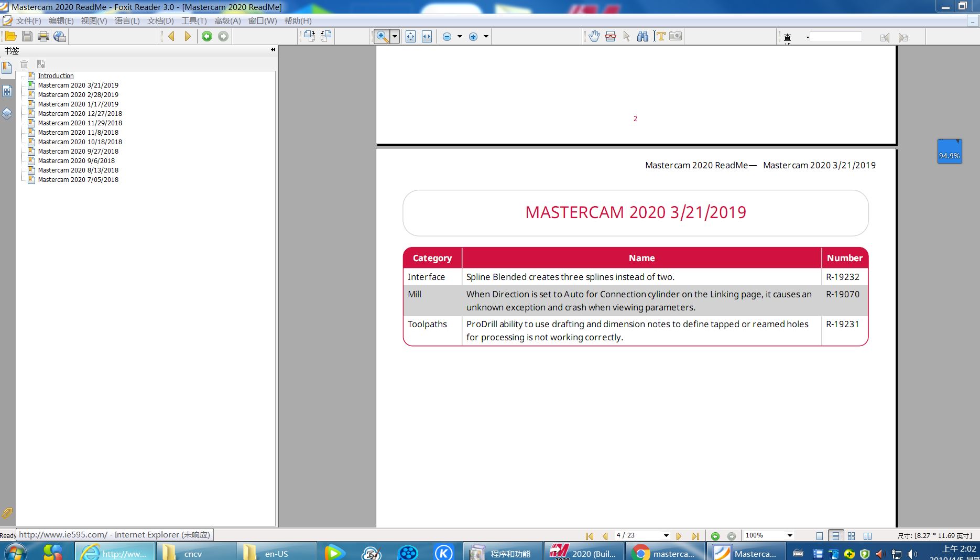Open the 工具(T) menu
Viewport: 980px width, 560px height.
[194, 21]
